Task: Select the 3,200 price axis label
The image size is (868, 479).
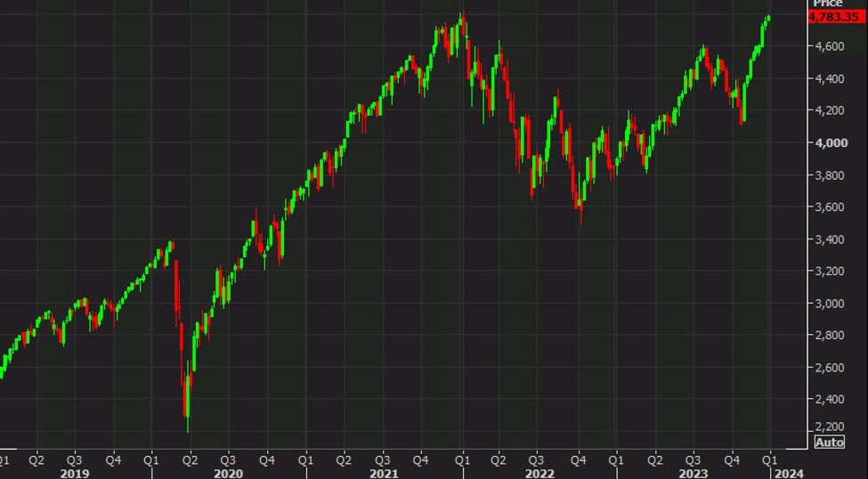Action: click(x=829, y=272)
